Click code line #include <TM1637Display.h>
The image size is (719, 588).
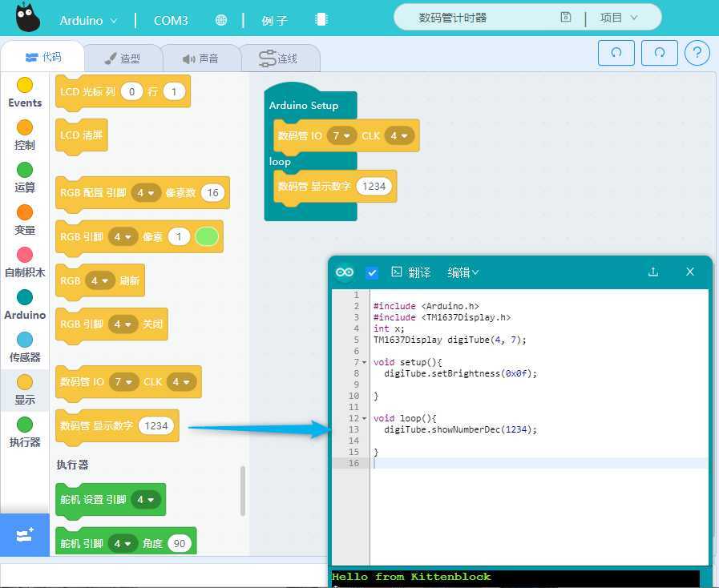[x=442, y=317]
